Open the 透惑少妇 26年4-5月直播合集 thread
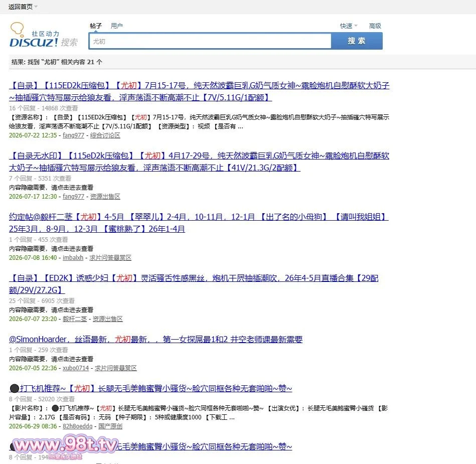Image resolution: width=476 pixels, height=464 pixels. [x=194, y=284]
